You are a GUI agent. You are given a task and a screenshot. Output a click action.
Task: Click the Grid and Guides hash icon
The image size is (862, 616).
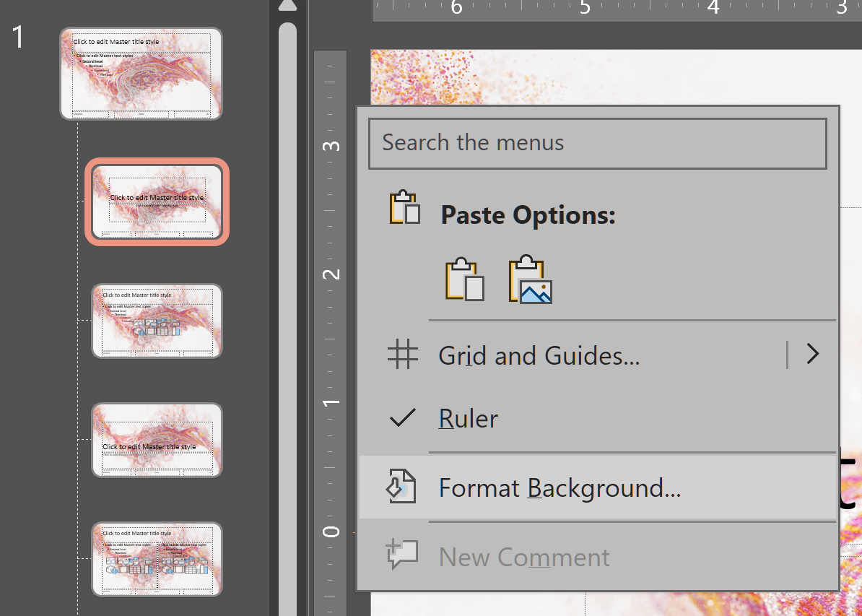coord(402,354)
